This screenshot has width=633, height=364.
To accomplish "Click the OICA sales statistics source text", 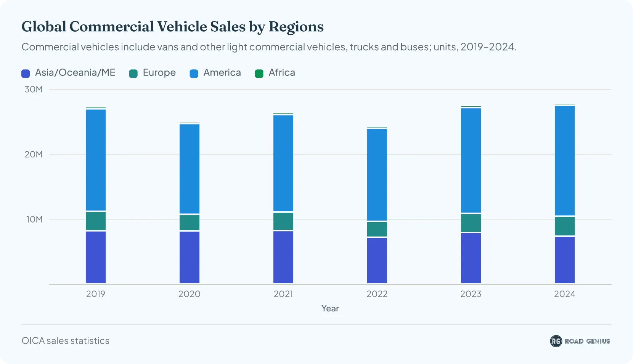I will click(66, 341).
